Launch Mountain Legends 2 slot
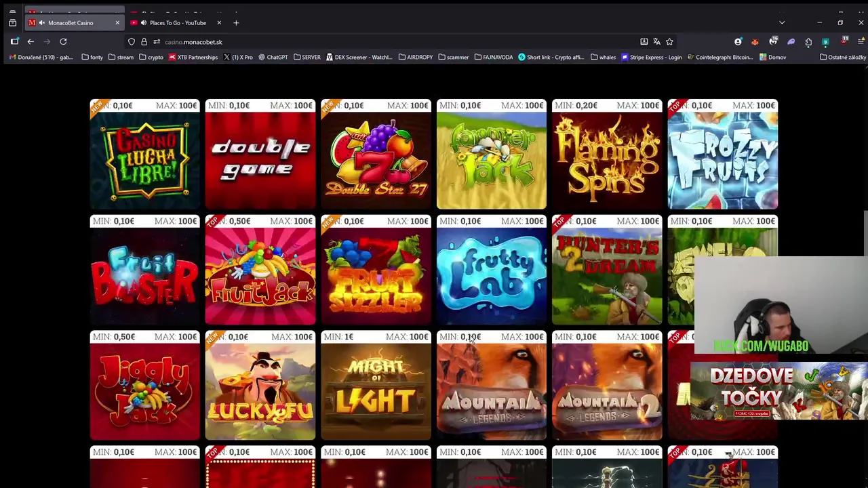The height and width of the screenshot is (488, 868). pos(607,386)
